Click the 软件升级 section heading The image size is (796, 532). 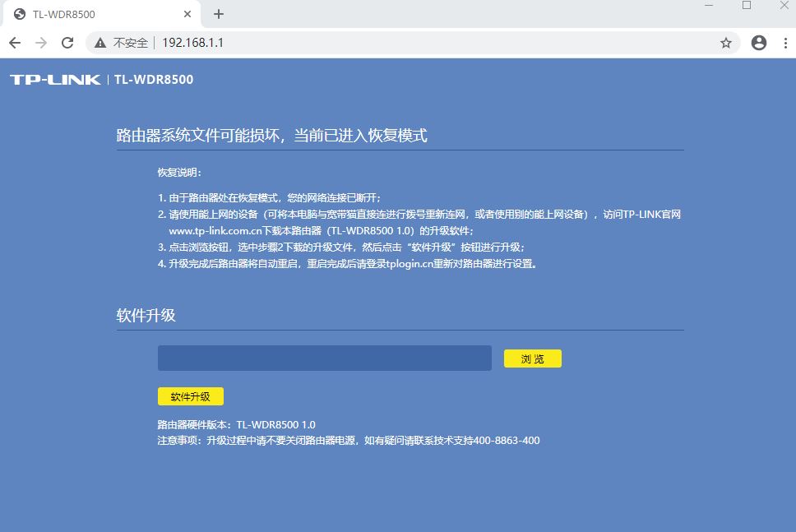(146, 315)
